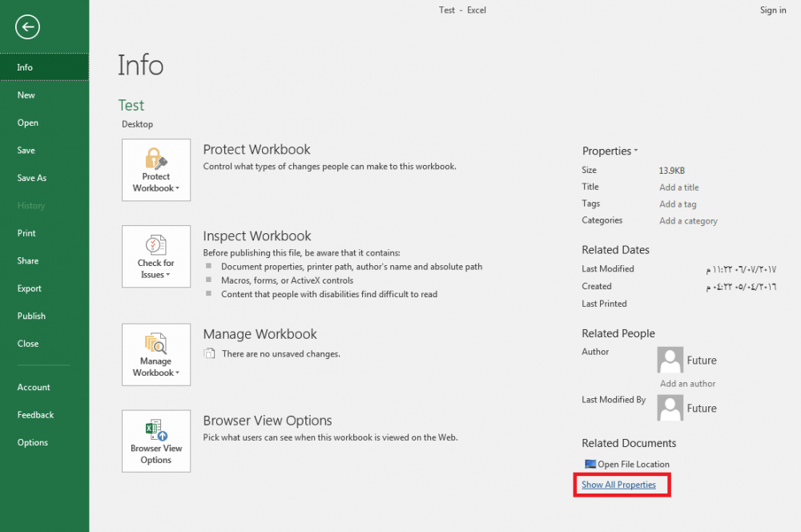
Task: Select Share in the sidebar
Action: tap(44, 260)
